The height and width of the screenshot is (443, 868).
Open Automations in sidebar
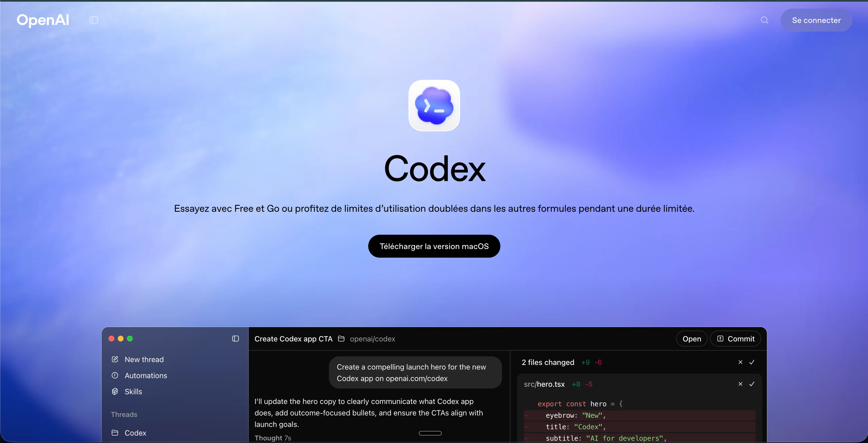(146, 375)
